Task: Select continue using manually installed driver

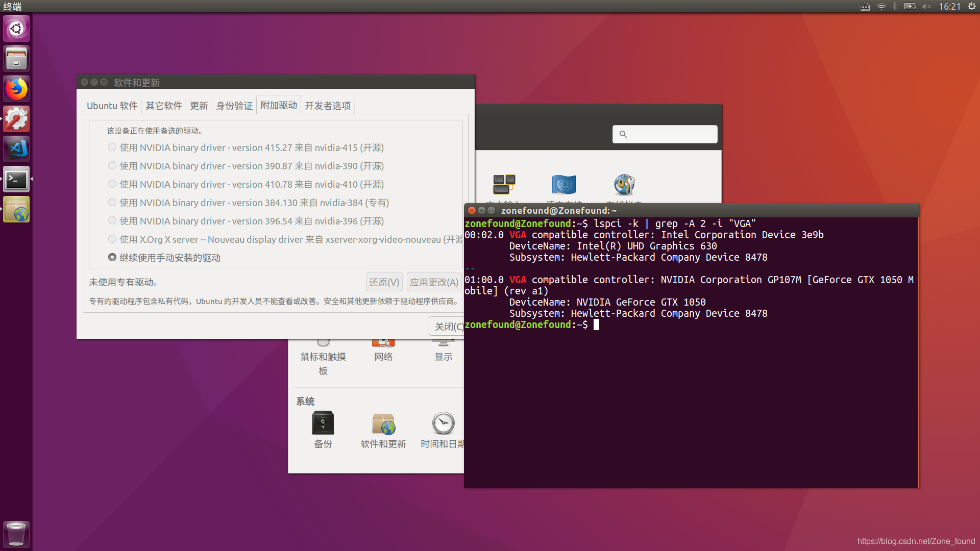Action: point(164,258)
